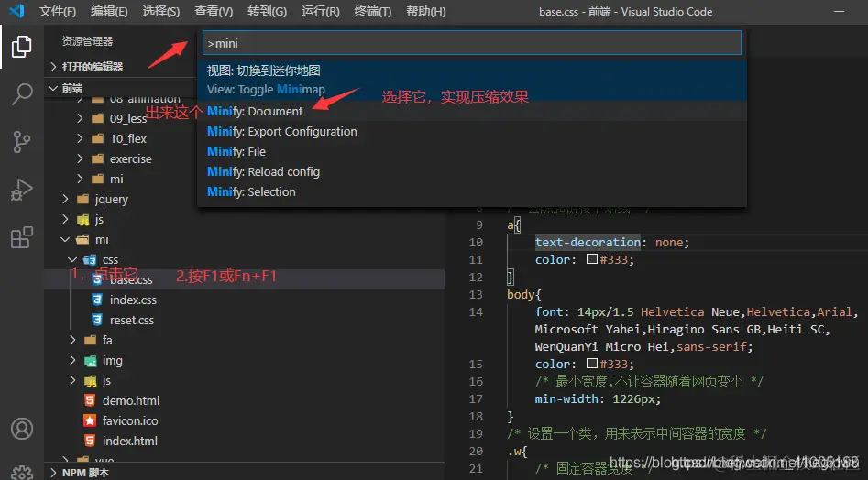Open the Source Control view
The height and width of the screenshot is (480, 868).
click(22, 142)
